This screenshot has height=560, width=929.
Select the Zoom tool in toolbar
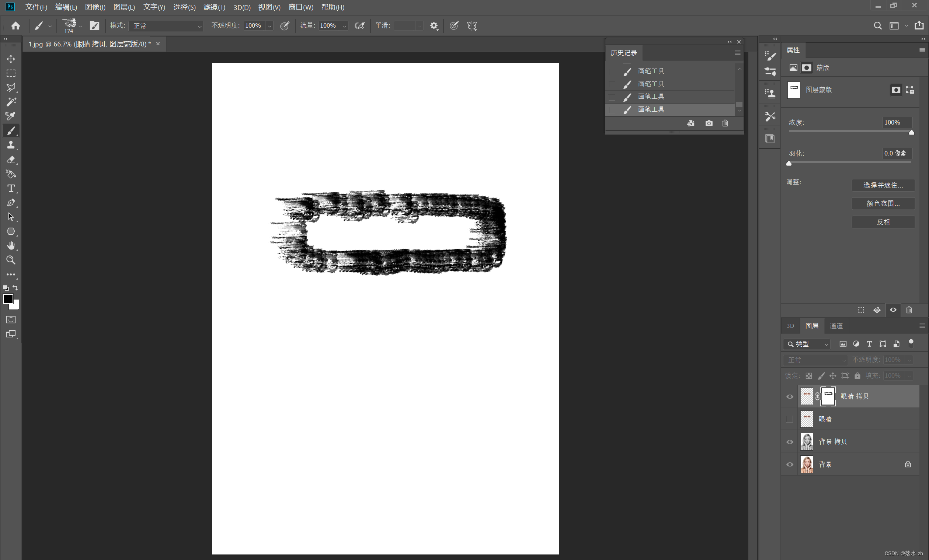[x=11, y=260]
